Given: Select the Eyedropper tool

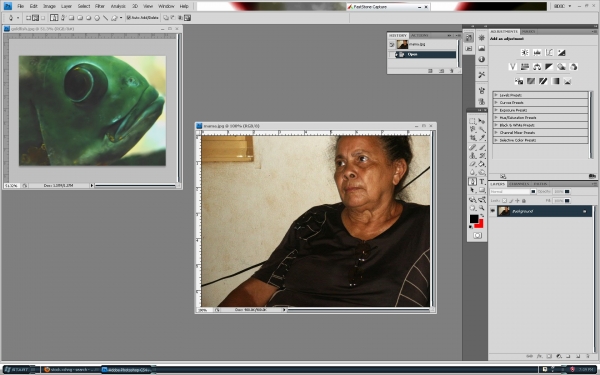Looking at the screenshot, I should [x=482, y=137].
